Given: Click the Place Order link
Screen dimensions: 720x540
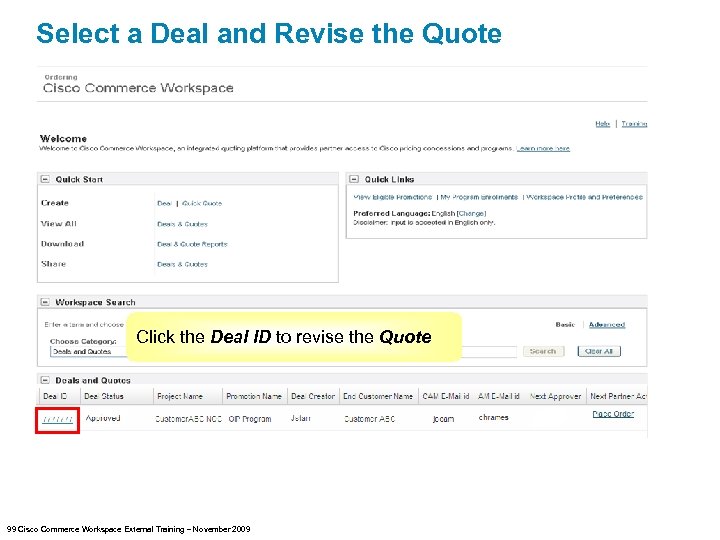Looking at the screenshot, I should 613,414.
